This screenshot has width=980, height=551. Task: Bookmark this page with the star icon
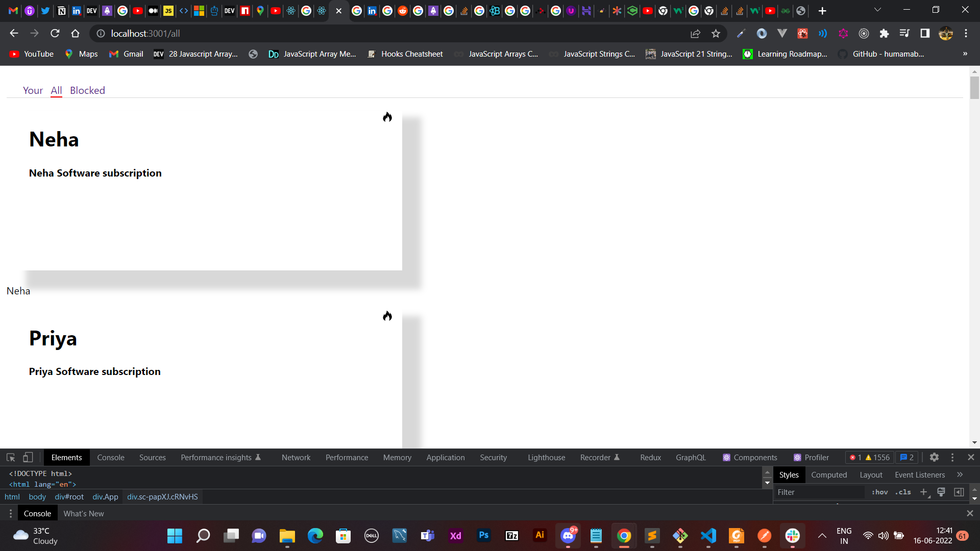tap(716, 34)
